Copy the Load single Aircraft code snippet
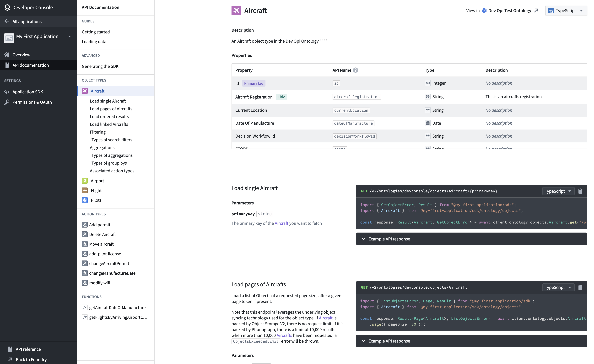 pyautogui.click(x=580, y=191)
